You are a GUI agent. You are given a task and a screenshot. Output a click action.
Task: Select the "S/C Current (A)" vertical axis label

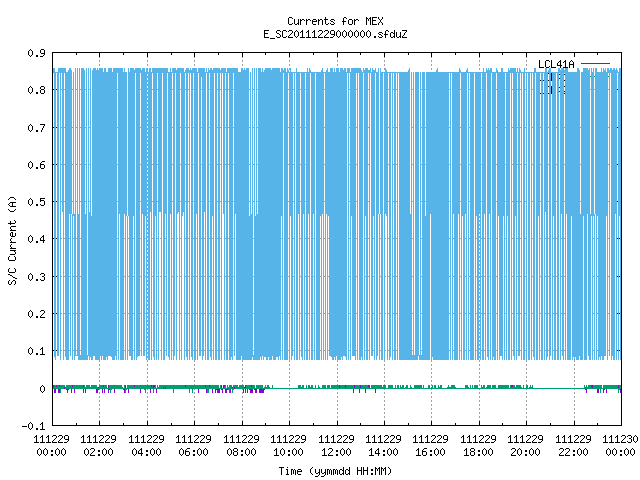point(12,241)
